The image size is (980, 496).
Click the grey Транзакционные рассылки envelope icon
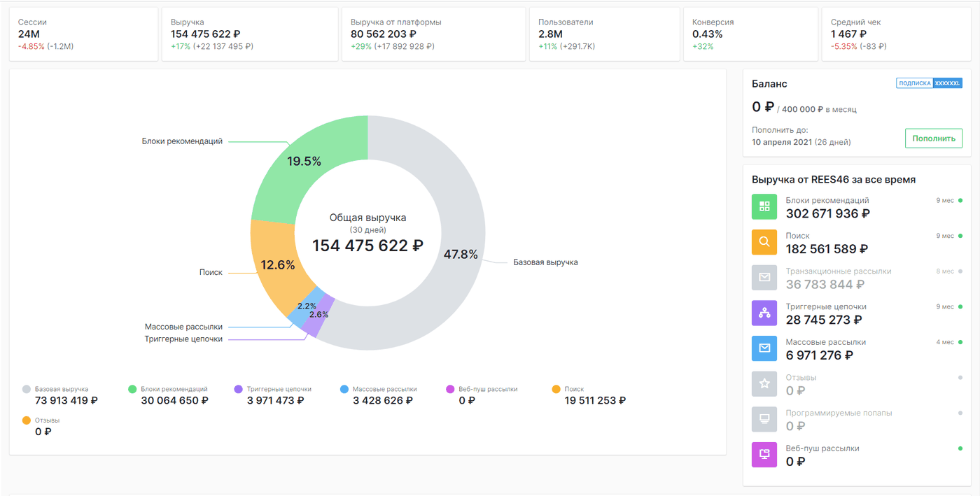[764, 277]
